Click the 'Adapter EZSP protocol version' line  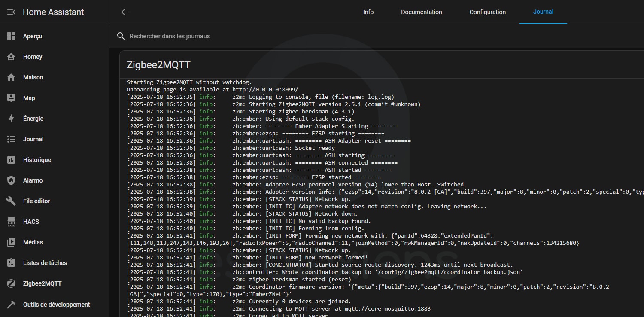click(x=297, y=184)
